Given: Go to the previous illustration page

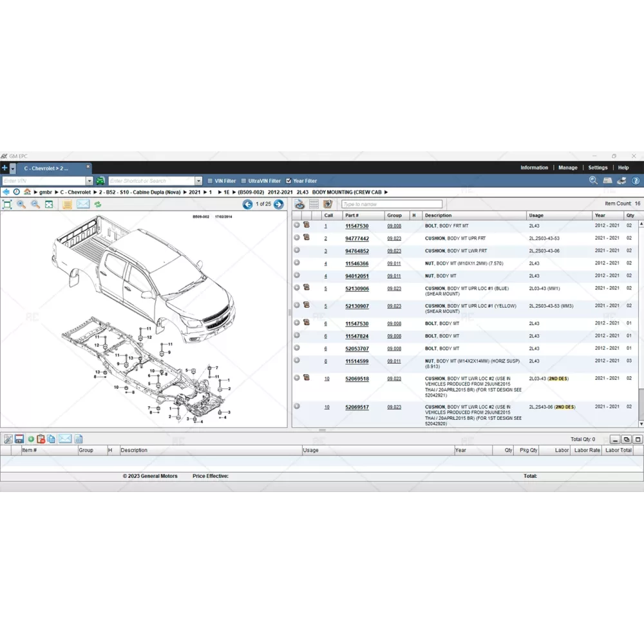Looking at the screenshot, I should point(247,204).
